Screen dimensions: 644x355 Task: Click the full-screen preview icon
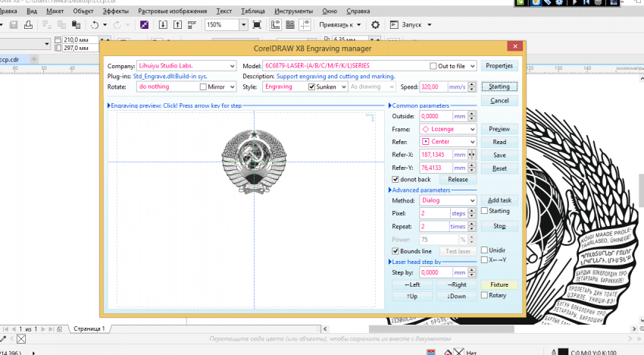[x=258, y=25]
